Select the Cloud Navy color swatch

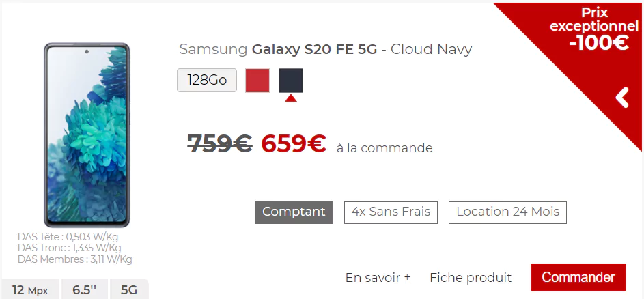291,81
